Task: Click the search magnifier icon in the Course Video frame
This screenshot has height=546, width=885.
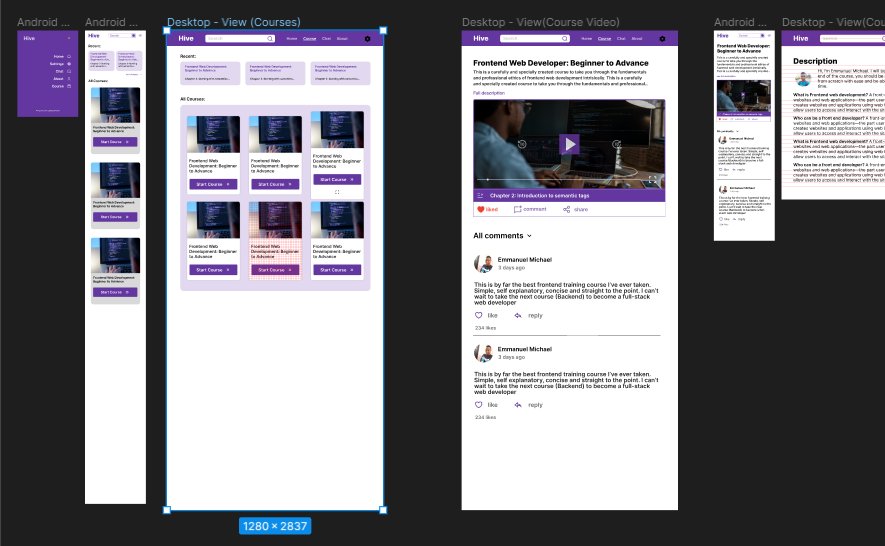Action: 564,38
